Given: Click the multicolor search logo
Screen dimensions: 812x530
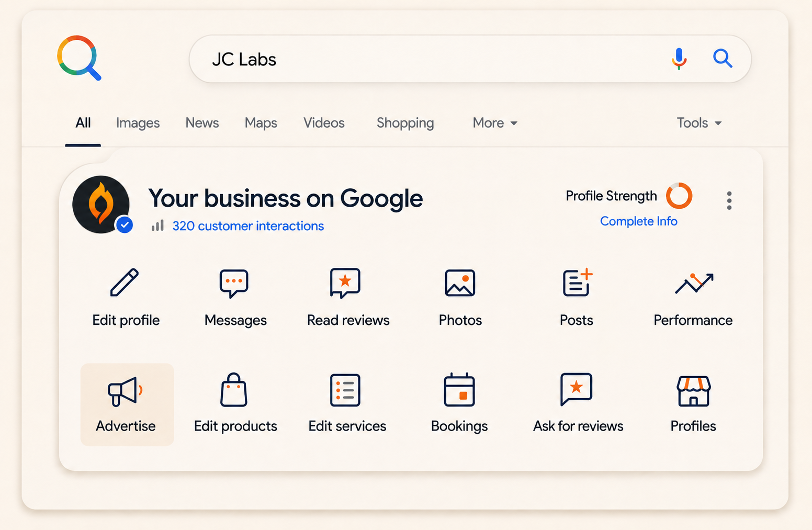Looking at the screenshot, I should pos(79,58).
